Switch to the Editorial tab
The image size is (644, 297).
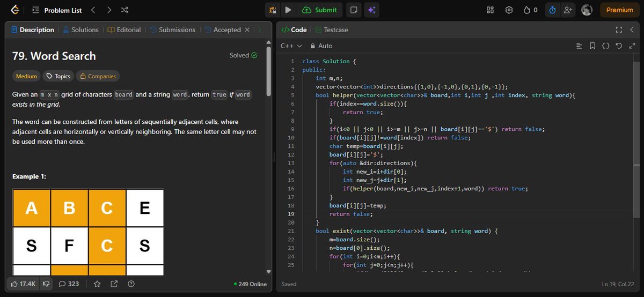coord(124,29)
